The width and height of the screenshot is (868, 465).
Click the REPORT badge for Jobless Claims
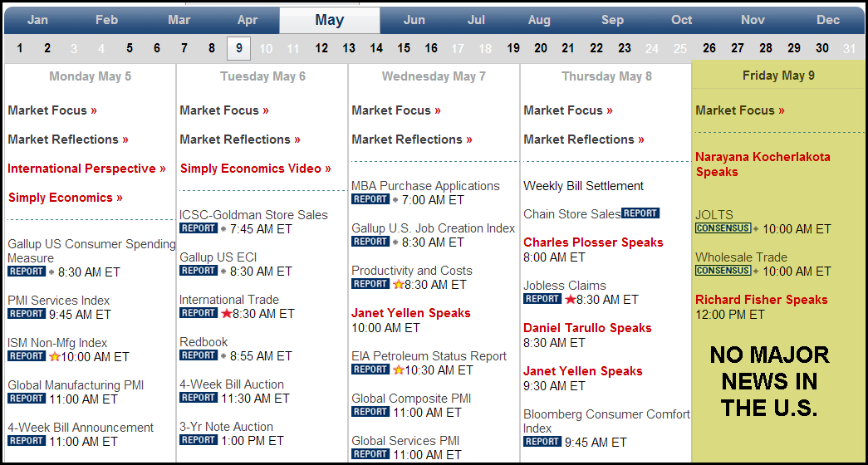tap(542, 299)
